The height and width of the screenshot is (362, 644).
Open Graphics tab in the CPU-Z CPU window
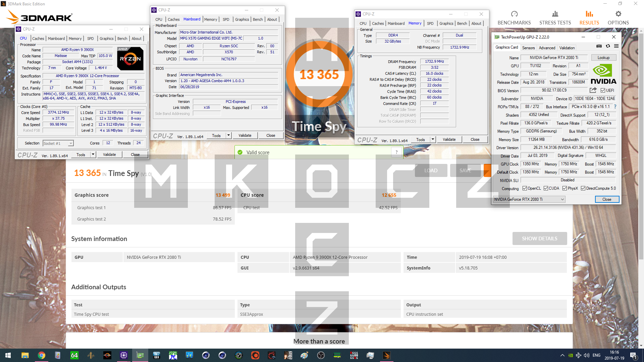click(107, 39)
